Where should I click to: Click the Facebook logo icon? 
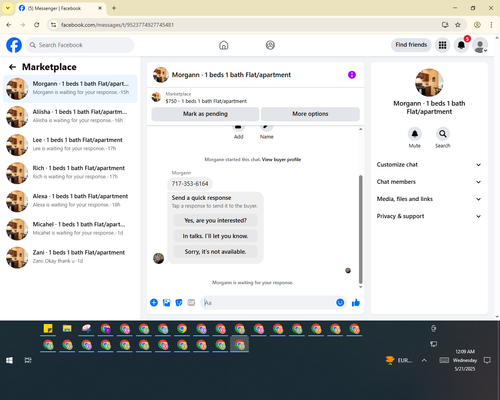point(14,45)
